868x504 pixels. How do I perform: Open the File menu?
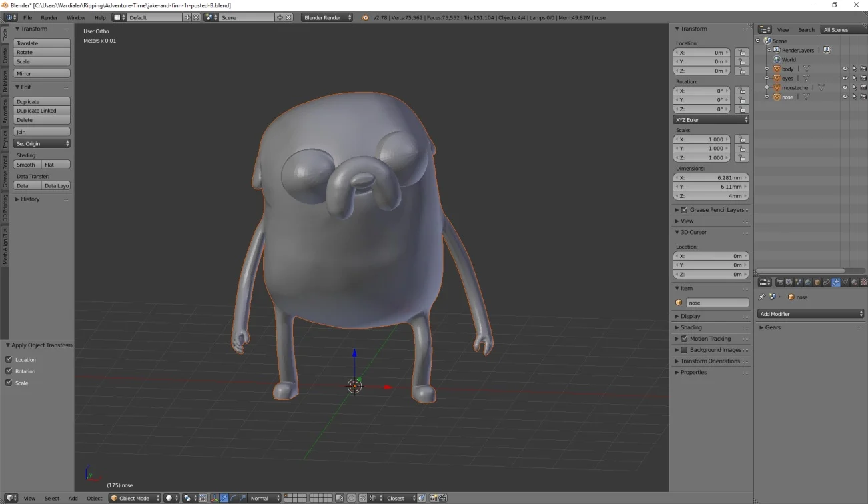(x=27, y=17)
